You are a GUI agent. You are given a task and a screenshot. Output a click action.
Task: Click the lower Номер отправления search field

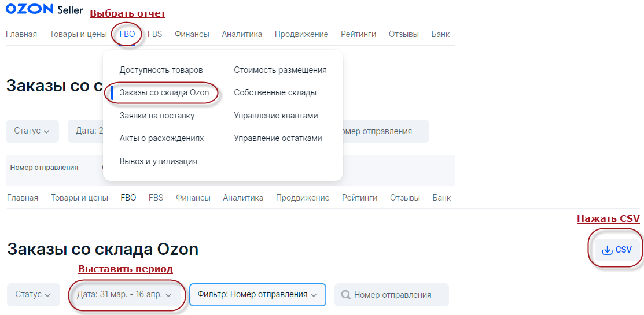click(x=391, y=295)
